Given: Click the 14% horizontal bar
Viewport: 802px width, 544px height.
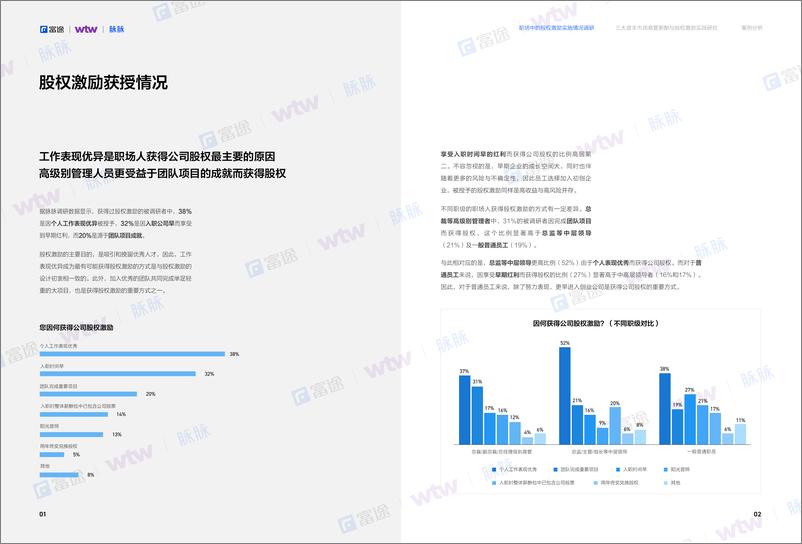Looking at the screenshot, I should (74, 414).
